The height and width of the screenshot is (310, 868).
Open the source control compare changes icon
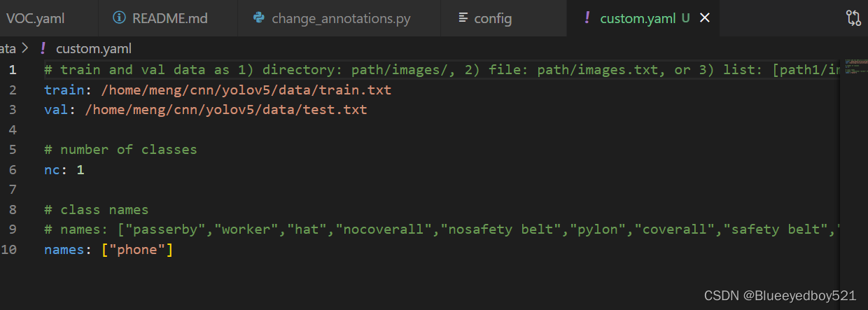pos(853,18)
